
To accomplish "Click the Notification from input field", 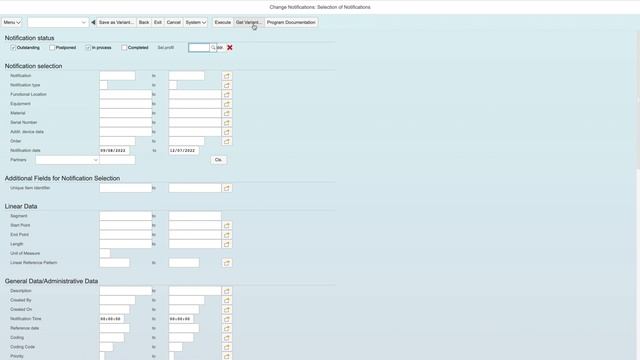I will pyautogui.click(x=118, y=76).
